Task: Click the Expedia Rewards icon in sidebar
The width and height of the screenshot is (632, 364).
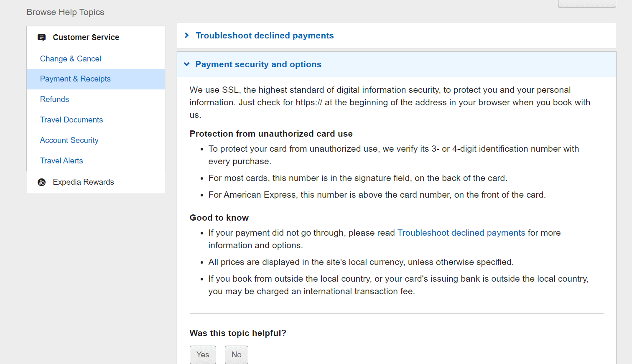Action: click(42, 182)
